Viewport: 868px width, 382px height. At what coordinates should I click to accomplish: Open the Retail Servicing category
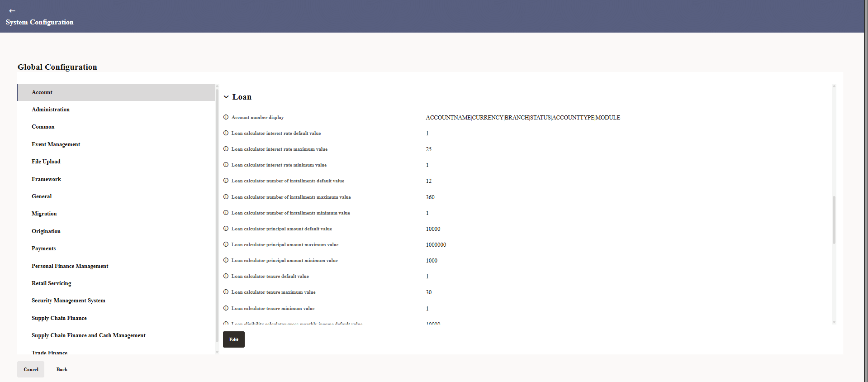point(116,283)
